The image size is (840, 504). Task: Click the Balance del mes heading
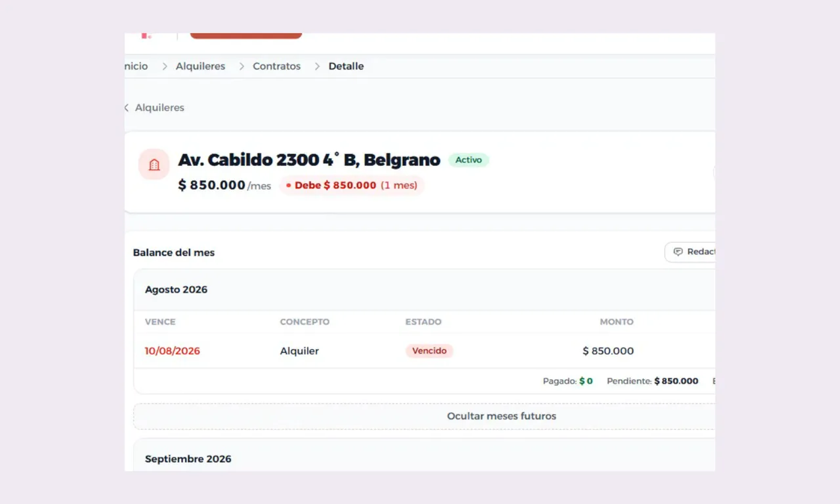click(174, 253)
